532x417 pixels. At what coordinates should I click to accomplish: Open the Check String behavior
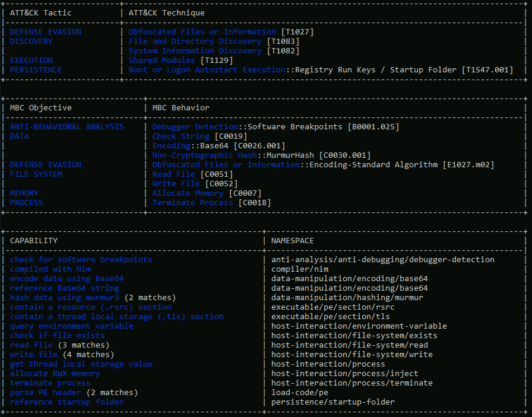click(x=181, y=136)
